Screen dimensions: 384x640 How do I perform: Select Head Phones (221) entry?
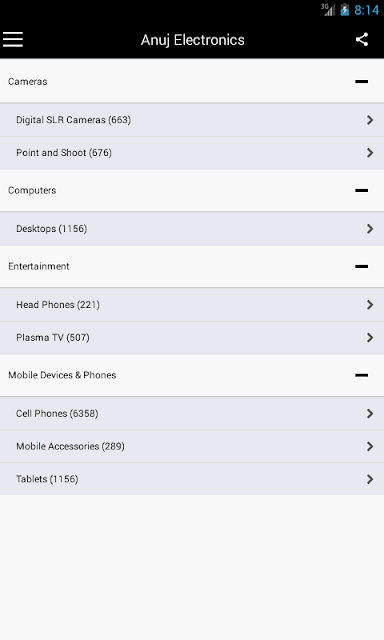(192, 305)
